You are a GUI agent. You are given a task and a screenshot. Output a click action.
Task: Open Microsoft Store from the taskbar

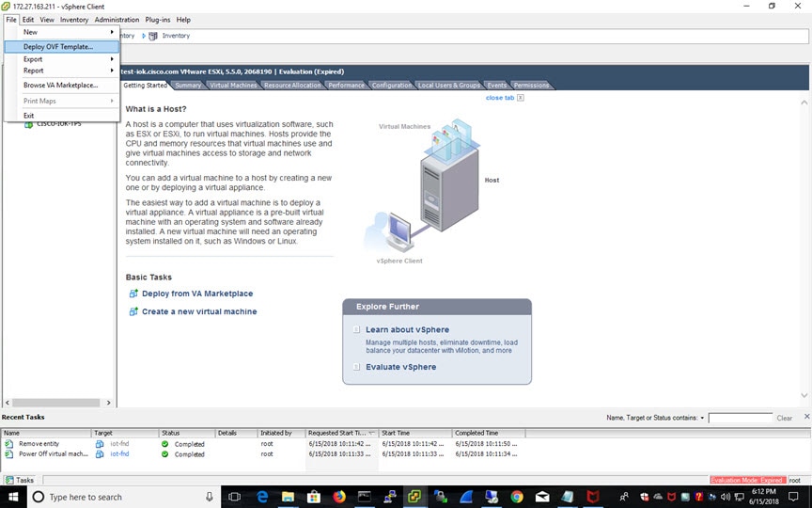point(313,497)
